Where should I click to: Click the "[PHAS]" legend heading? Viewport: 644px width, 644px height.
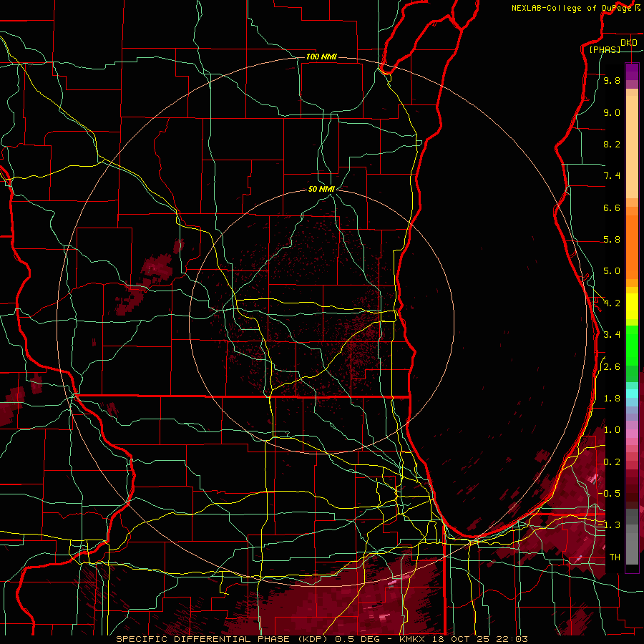coord(605,49)
